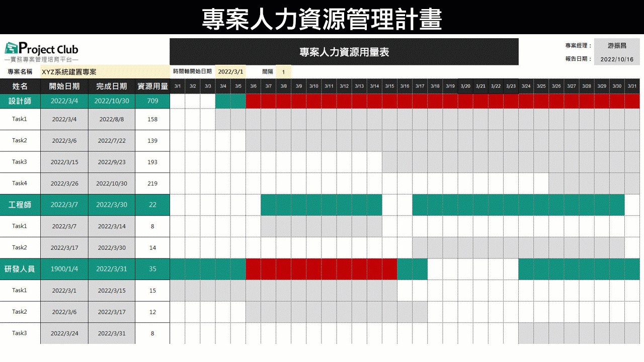Select finish date 2022/7/22
Image resolution: width=644 pixels, height=362 pixels.
pyautogui.click(x=112, y=141)
